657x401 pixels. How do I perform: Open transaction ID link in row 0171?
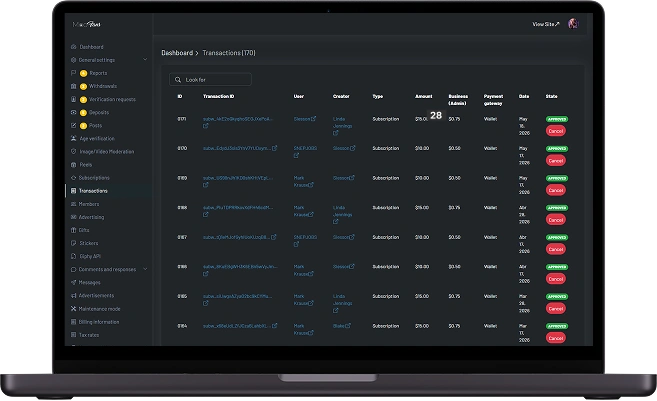click(238, 119)
